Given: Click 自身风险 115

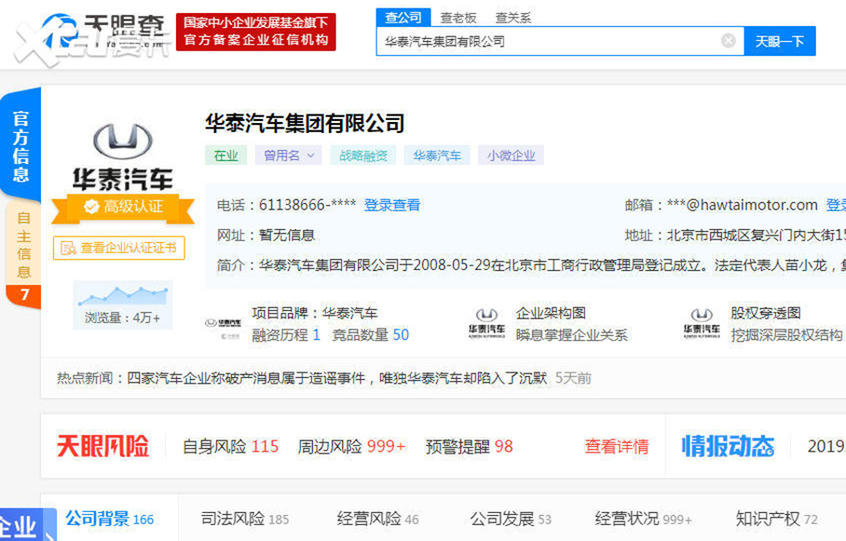Looking at the screenshot, I should (x=231, y=447).
